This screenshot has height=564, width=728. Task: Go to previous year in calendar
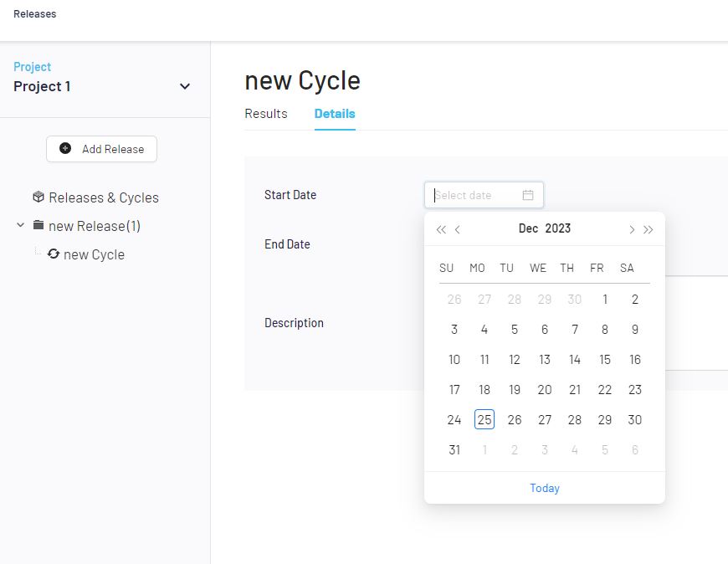point(441,229)
